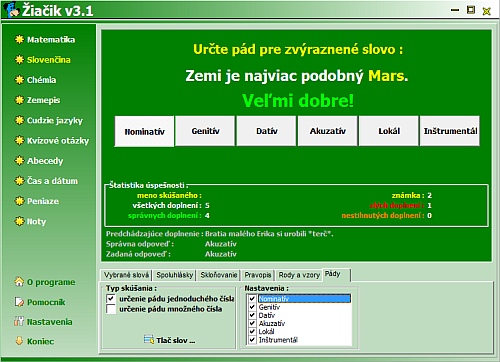The image size is (500, 362).
Task: Toggle Datív checkbox in Nastavenia list
Action: [x=252, y=315]
